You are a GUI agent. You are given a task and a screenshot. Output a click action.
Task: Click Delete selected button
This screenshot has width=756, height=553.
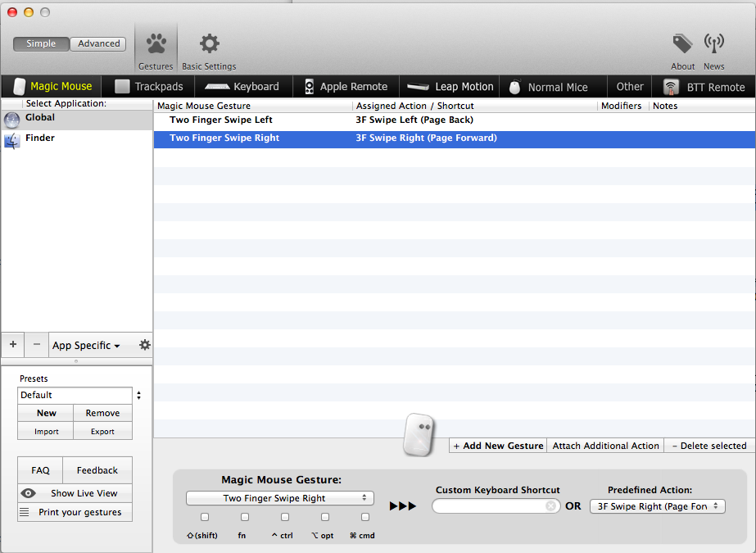point(709,446)
